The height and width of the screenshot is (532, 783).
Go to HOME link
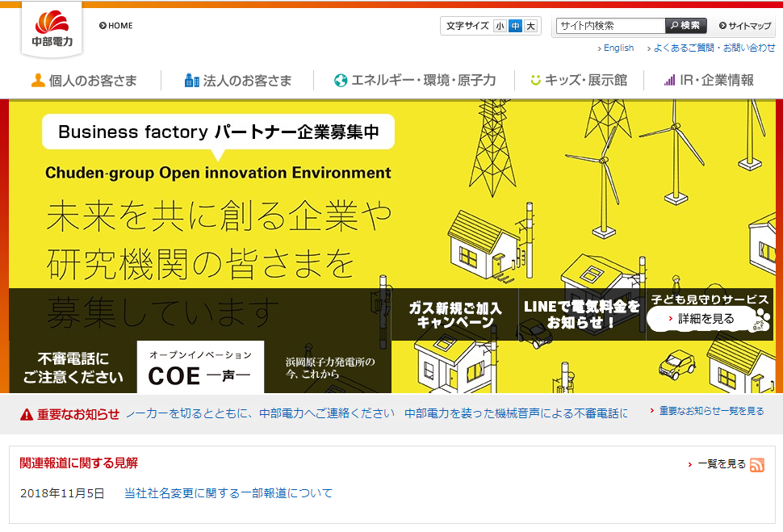pos(116,26)
